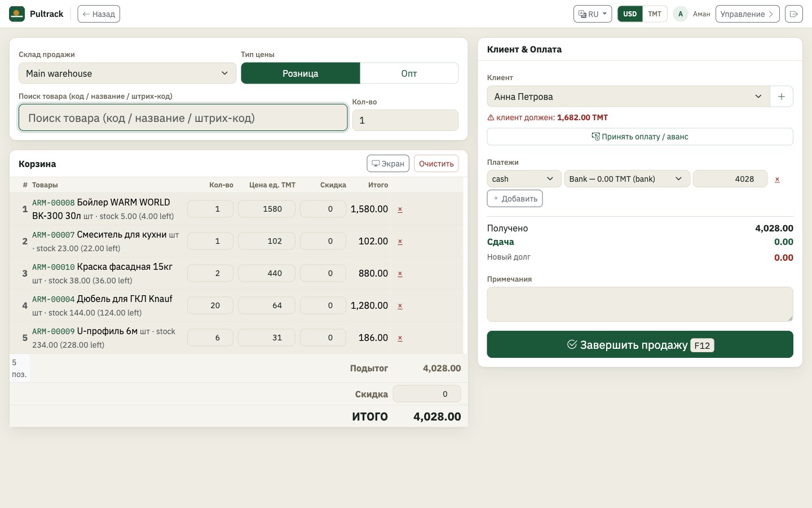Edit discount for Краска фасадная row

click(323, 273)
